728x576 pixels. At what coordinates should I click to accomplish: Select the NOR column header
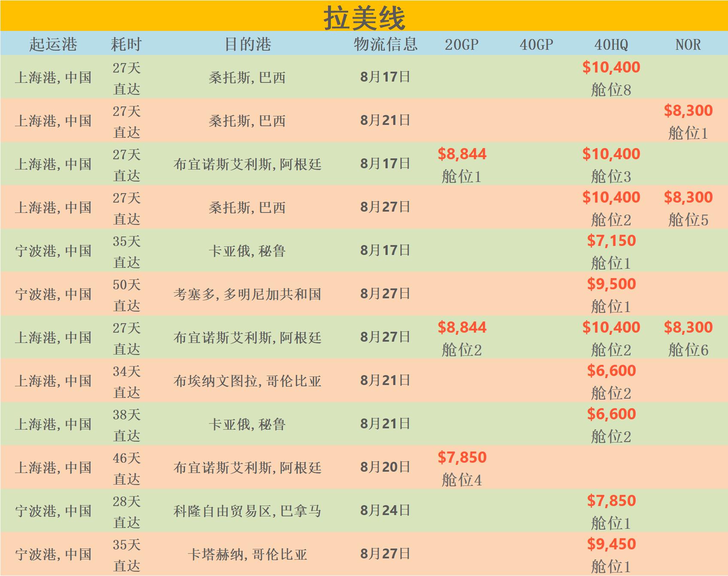(688, 45)
